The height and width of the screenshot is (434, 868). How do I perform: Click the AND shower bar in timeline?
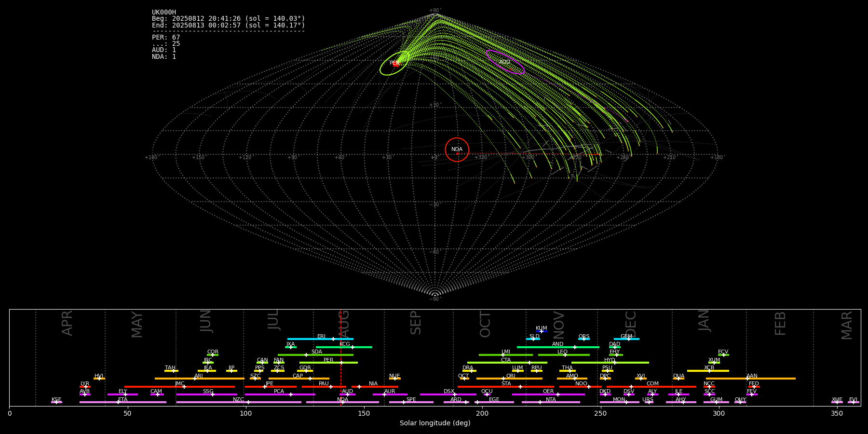point(558,347)
